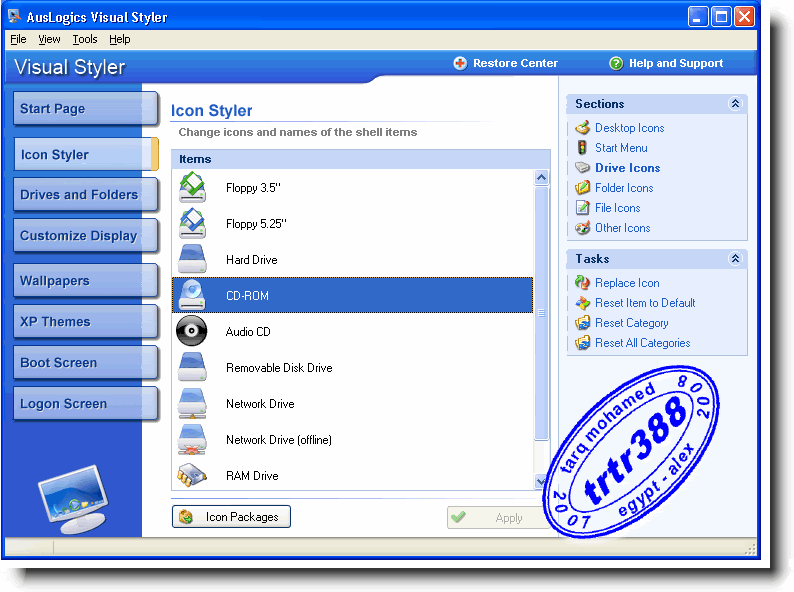The image size is (794, 592).
Task: Click the items list scrollbar thumb
Action: (541, 313)
